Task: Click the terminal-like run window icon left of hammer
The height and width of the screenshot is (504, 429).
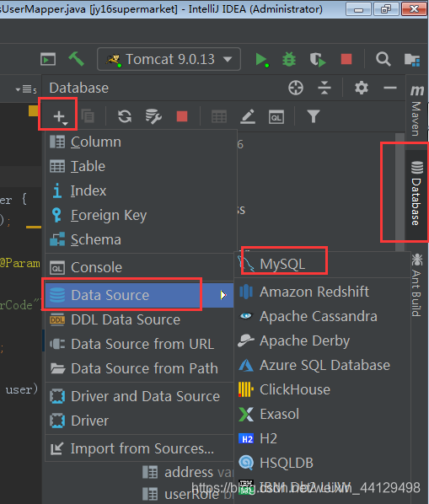Action: [48, 59]
